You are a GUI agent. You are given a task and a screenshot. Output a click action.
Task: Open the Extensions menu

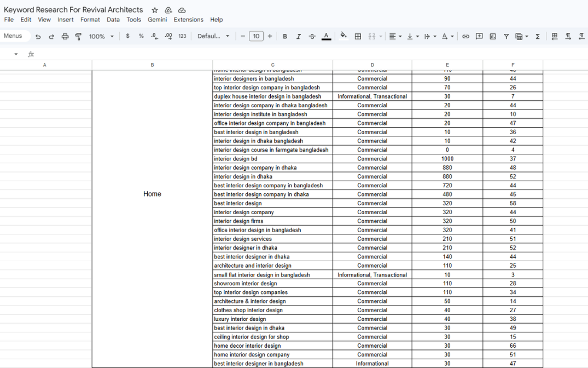[x=188, y=20]
